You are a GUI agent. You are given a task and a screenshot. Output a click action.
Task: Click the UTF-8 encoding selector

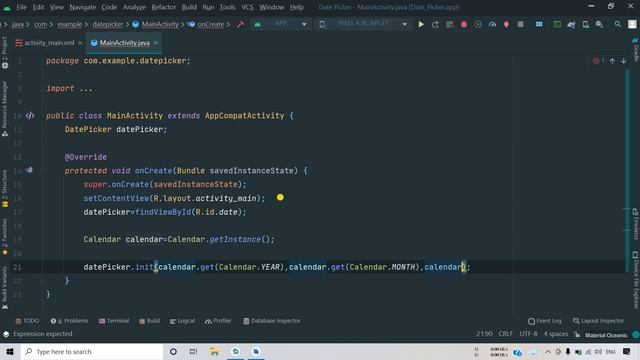(528, 334)
